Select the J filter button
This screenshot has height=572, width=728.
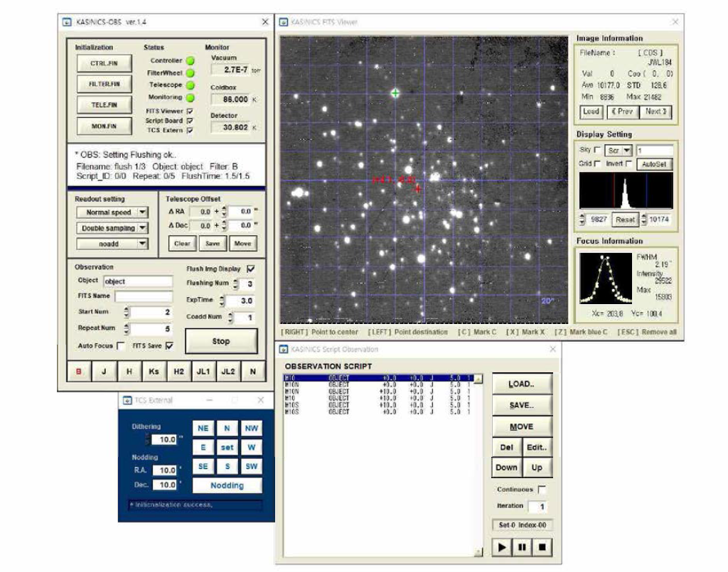[x=104, y=371]
